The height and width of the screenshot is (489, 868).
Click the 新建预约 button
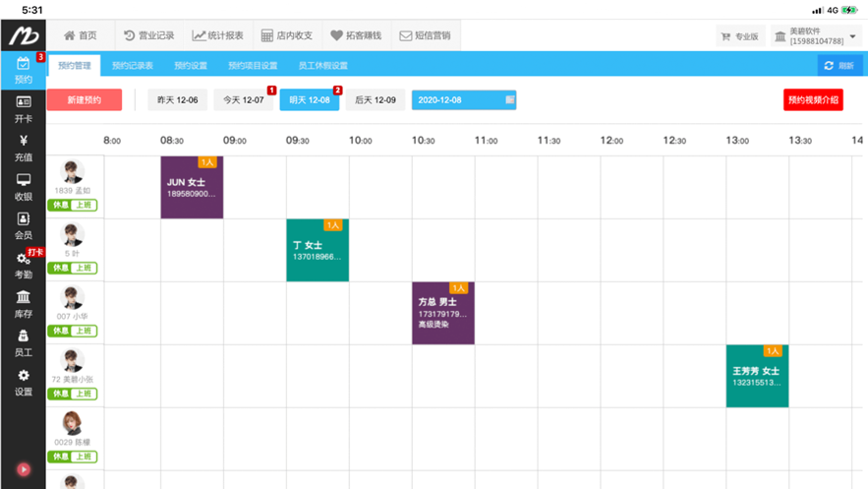coord(85,99)
